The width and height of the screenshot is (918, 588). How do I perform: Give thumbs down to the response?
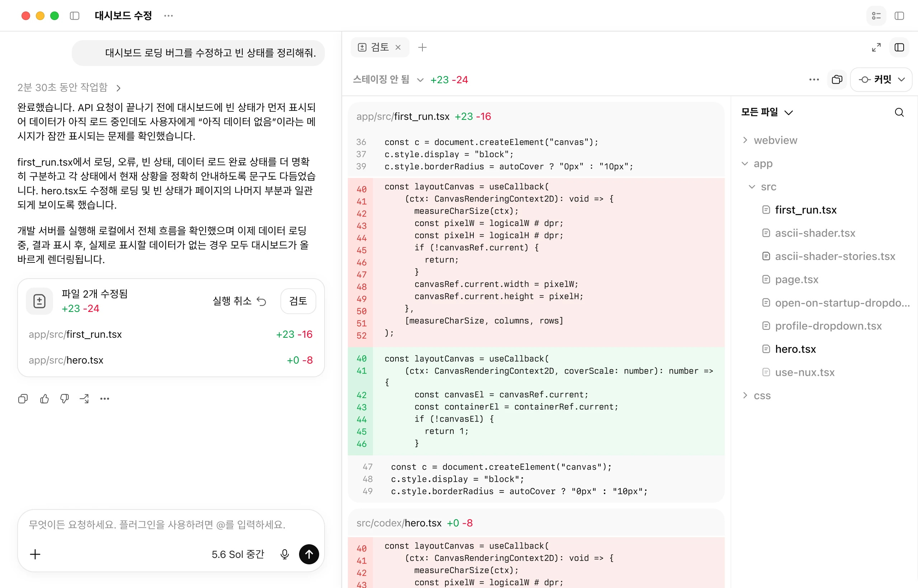[x=65, y=399]
